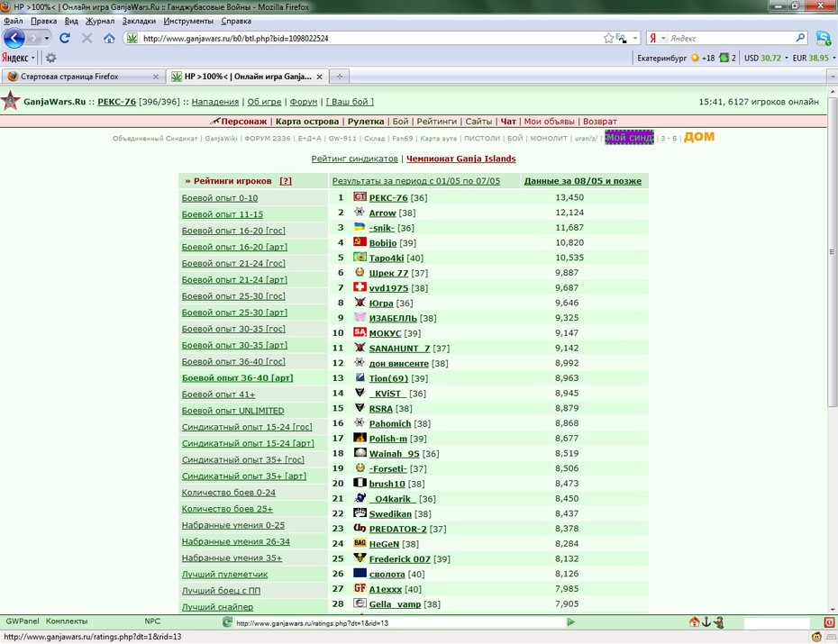The width and height of the screenshot is (838, 644).
Task: Expand the URL bar history dropdown arrow
Action: click(635, 38)
